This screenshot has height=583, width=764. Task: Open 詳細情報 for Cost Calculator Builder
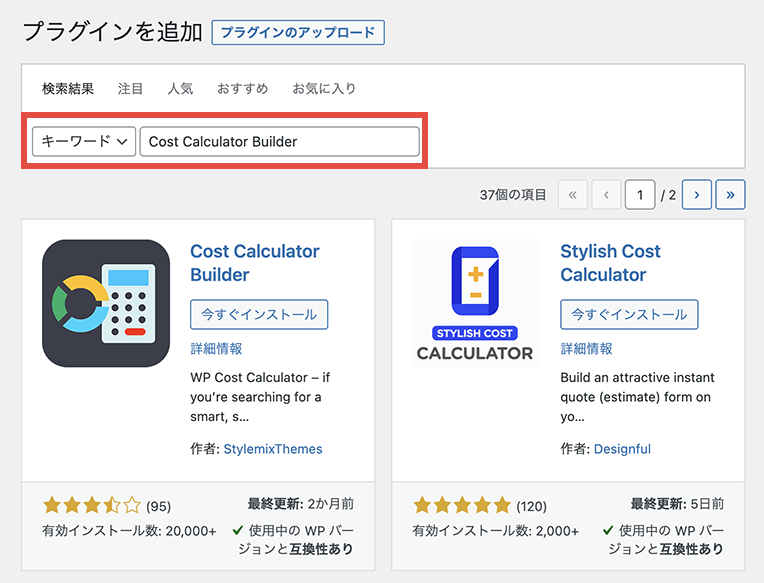(x=216, y=349)
